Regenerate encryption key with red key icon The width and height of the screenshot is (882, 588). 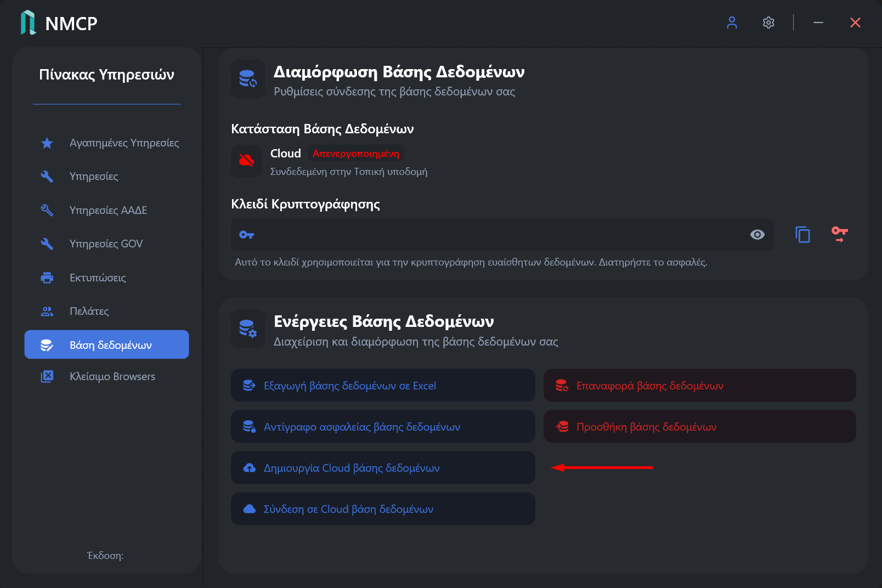839,234
